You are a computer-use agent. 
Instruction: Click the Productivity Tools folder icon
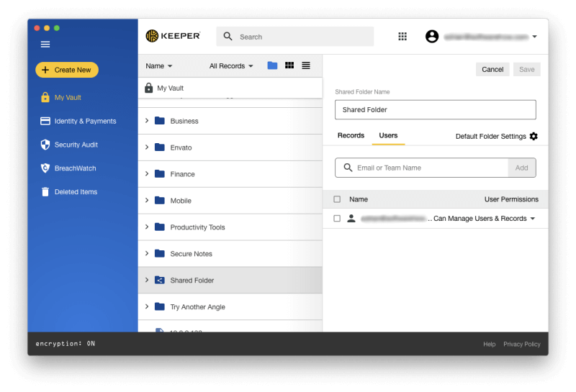[x=160, y=227]
